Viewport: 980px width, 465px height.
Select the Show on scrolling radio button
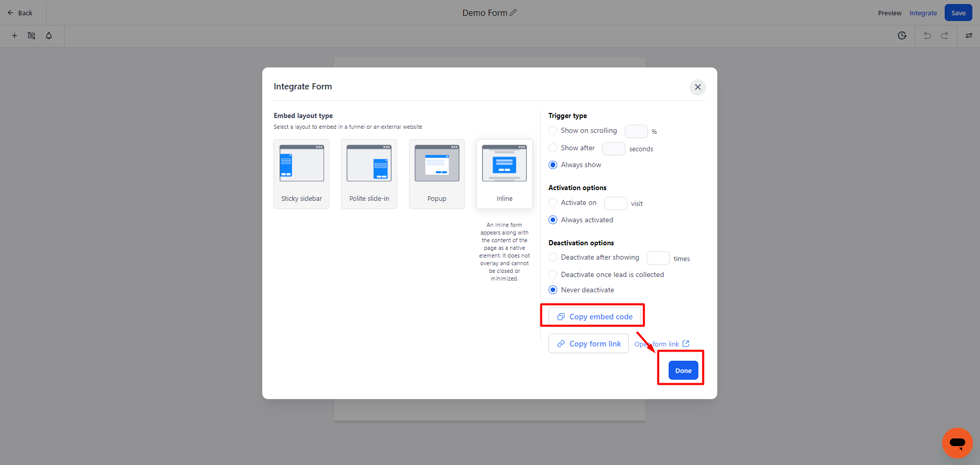pos(553,131)
